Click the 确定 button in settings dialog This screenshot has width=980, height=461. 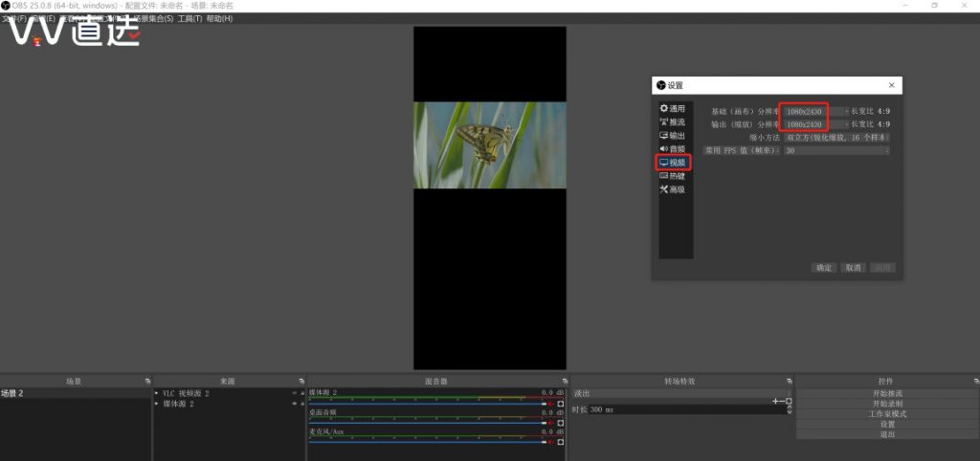click(824, 268)
